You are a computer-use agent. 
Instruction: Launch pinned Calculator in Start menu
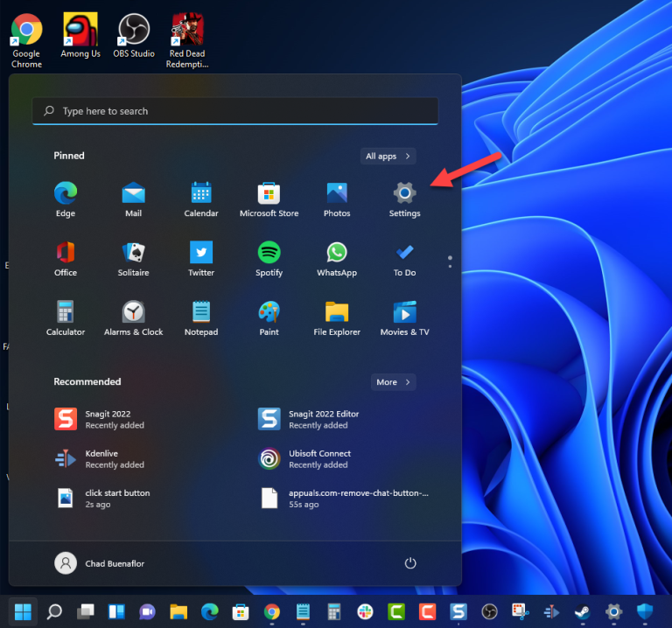[x=66, y=318]
